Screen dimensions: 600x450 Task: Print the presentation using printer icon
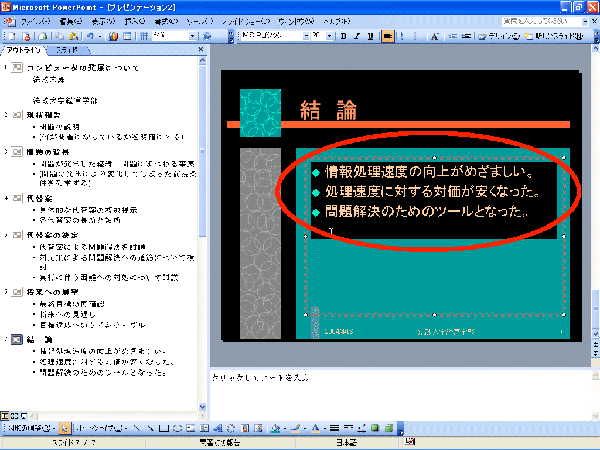[x=43, y=36]
